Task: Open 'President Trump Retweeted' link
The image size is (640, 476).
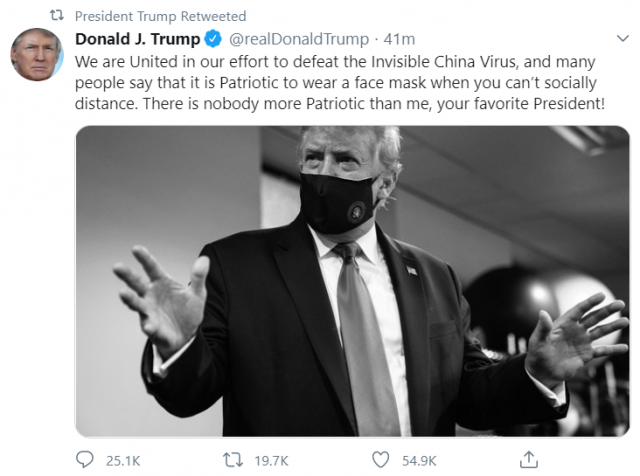Action: [160, 16]
